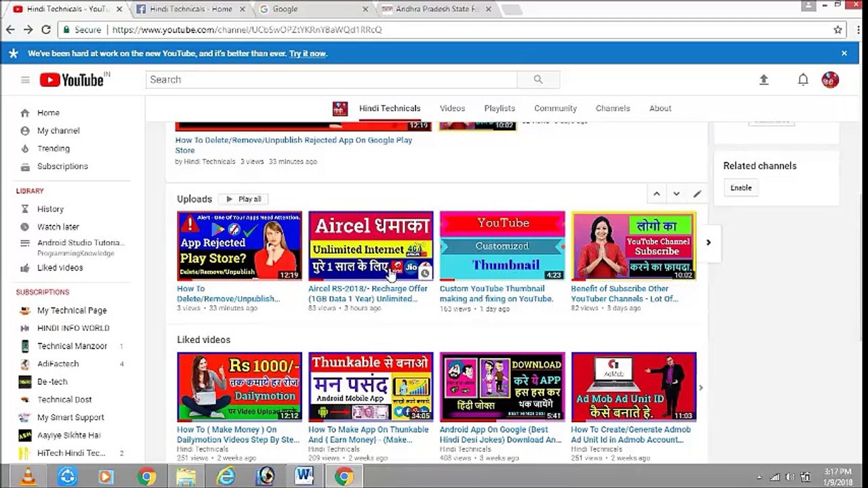Focus the YouTube search field
868x488 pixels.
[331, 79]
